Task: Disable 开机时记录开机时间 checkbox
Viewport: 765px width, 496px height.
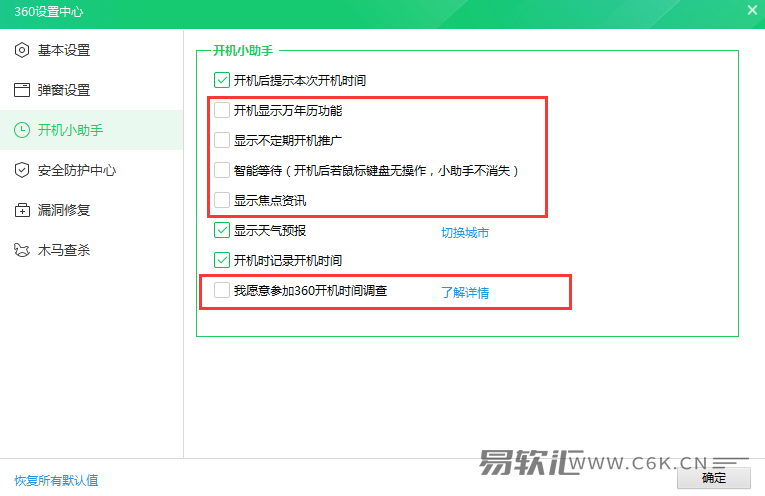Action: pos(222,260)
